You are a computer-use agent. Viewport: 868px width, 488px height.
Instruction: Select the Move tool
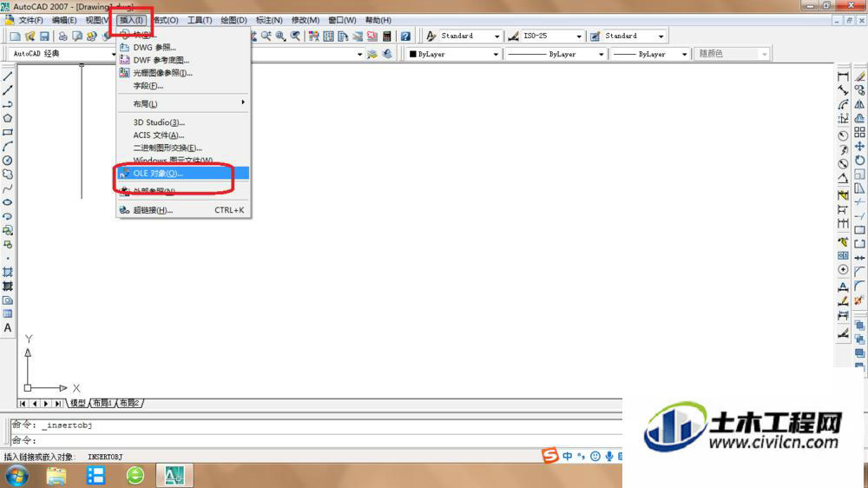(859, 146)
